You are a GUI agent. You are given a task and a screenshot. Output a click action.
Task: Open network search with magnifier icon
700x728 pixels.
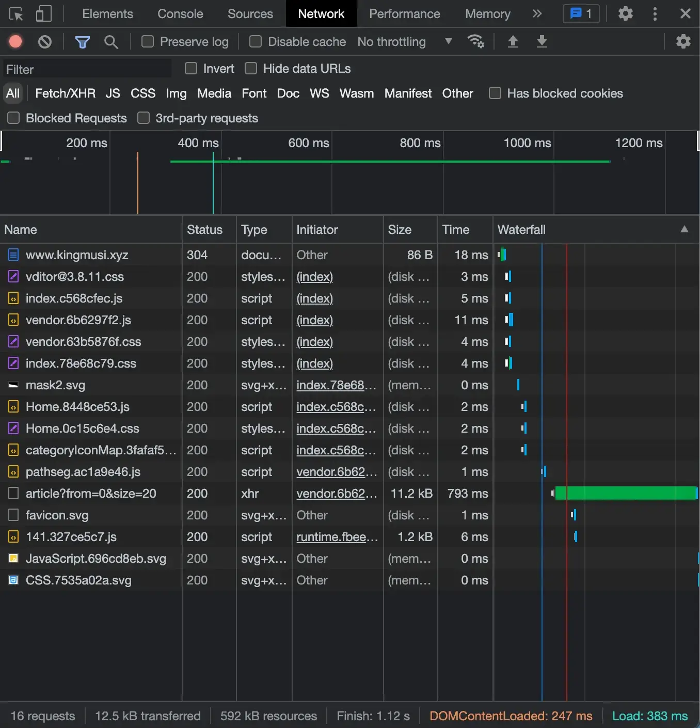tap(111, 41)
